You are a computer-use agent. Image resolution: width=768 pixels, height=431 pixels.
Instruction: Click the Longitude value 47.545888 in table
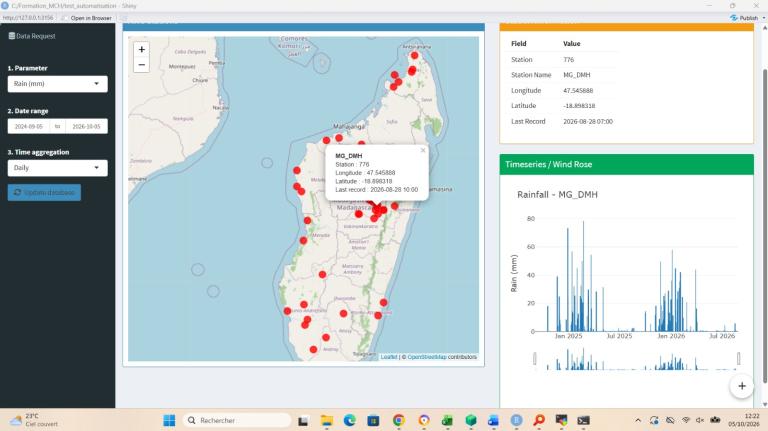coord(578,91)
